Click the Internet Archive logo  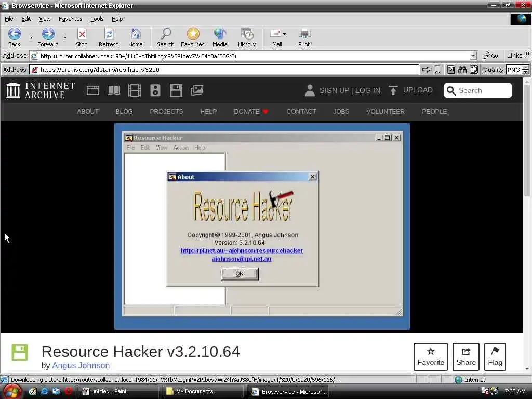(x=41, y=90)
